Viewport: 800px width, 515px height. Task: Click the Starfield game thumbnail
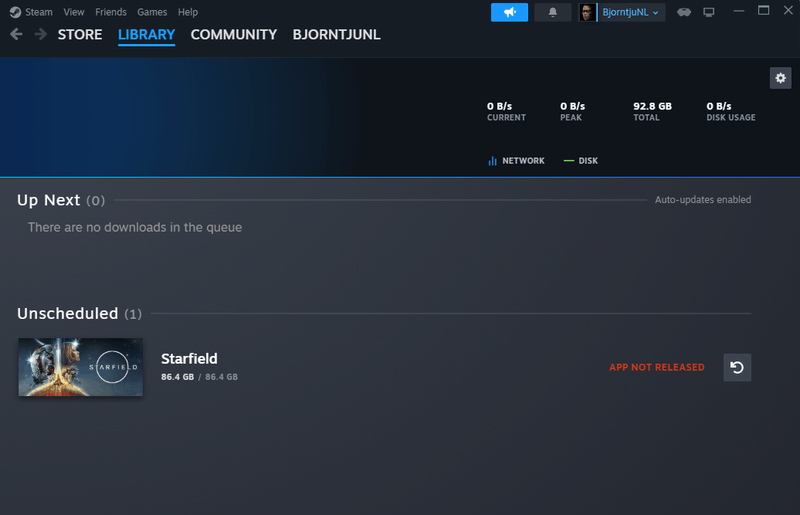(81, 367)
